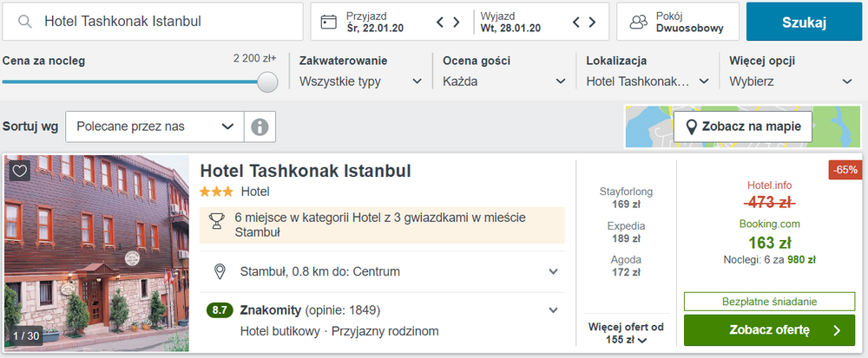Click the Bezpłatne śniadanie tag
The height and width of the screenshot is (358, 868).
[x=769, y=302]
